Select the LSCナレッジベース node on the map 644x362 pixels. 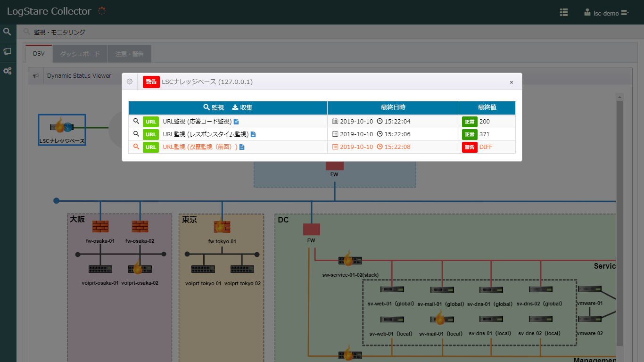[62, 130]
